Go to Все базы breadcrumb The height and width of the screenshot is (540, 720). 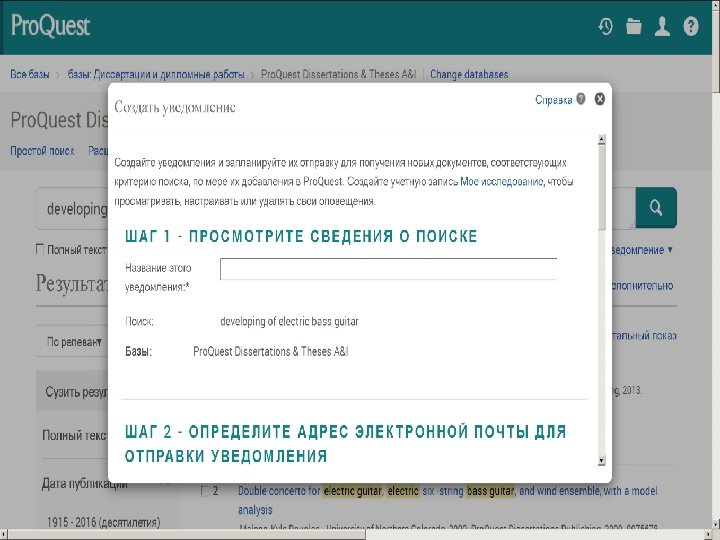30,74
